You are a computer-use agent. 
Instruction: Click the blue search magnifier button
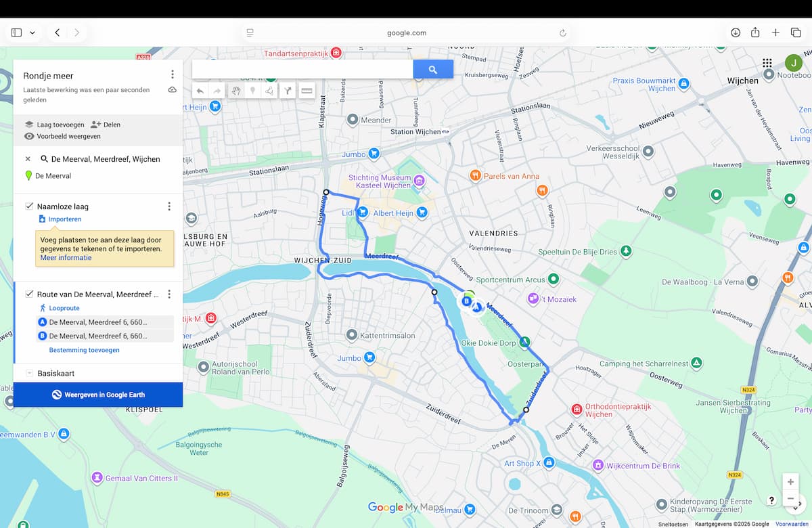[433, 69]
